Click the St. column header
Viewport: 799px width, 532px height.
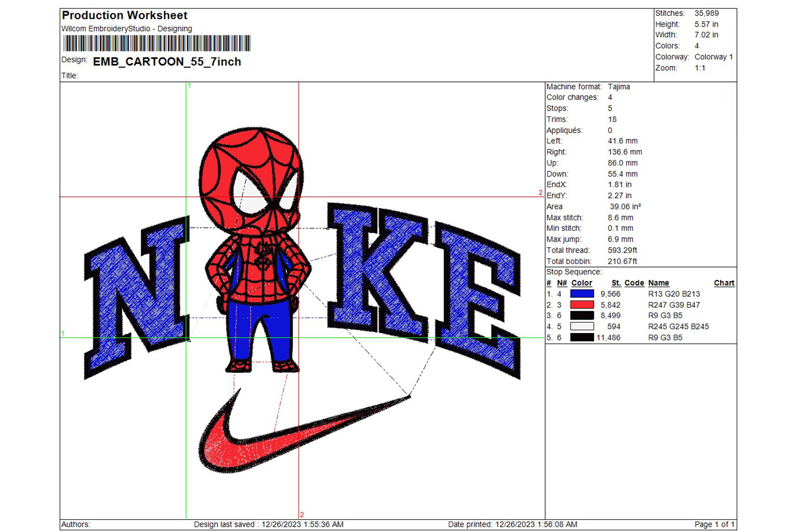pos(616,283)
